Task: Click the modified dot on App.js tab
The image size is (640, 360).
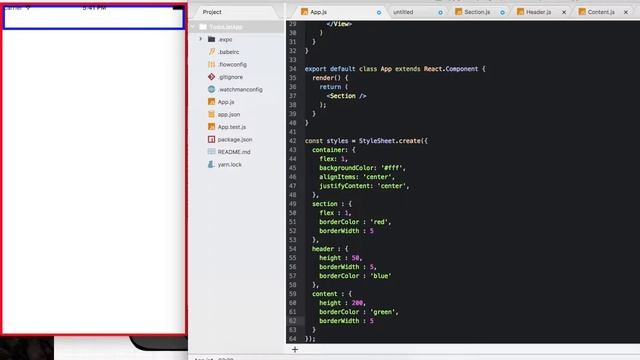Action: pyautogui.click(x=379, y=13)
